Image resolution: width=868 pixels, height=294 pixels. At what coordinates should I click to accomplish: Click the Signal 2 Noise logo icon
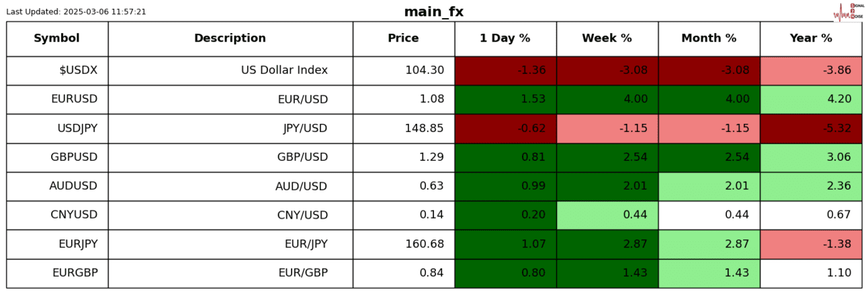coord(848,11)
